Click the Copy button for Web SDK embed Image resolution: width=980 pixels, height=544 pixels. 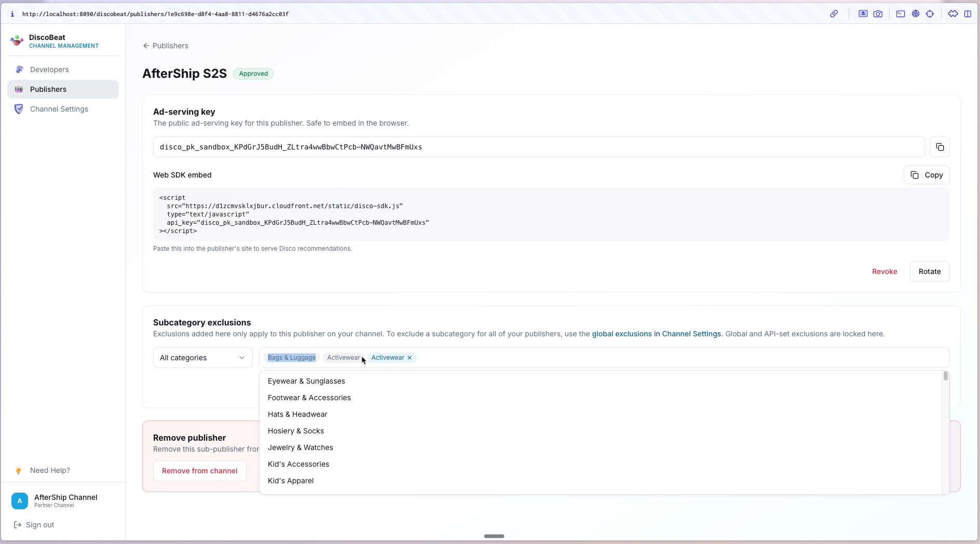(927, 175)
